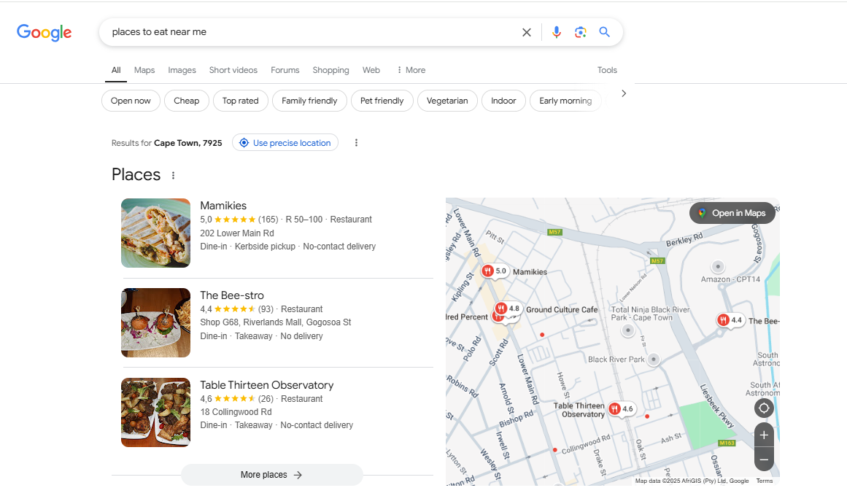Image resolution: width=847 pixels, height=504 pixels.
Task: Open the Forums tab
Action: pyautogui.click(x=285, y=70)
